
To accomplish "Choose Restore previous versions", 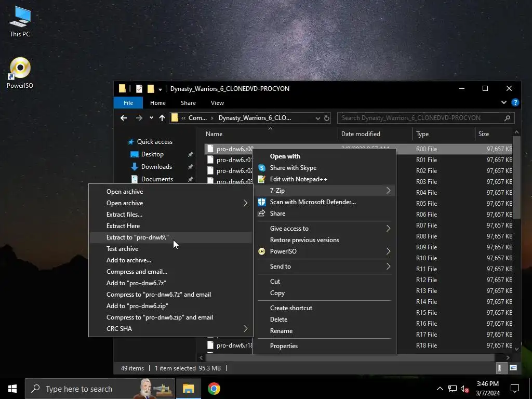I will point(324,240).
